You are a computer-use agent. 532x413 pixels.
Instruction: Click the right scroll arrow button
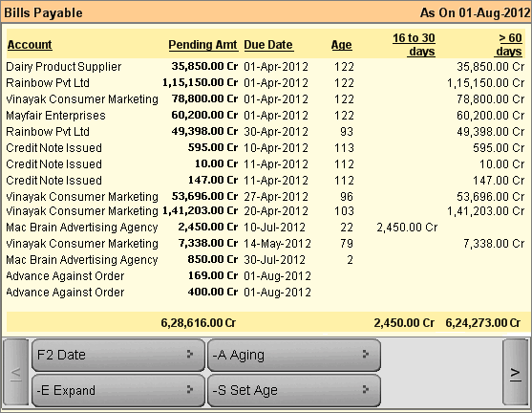515,372
